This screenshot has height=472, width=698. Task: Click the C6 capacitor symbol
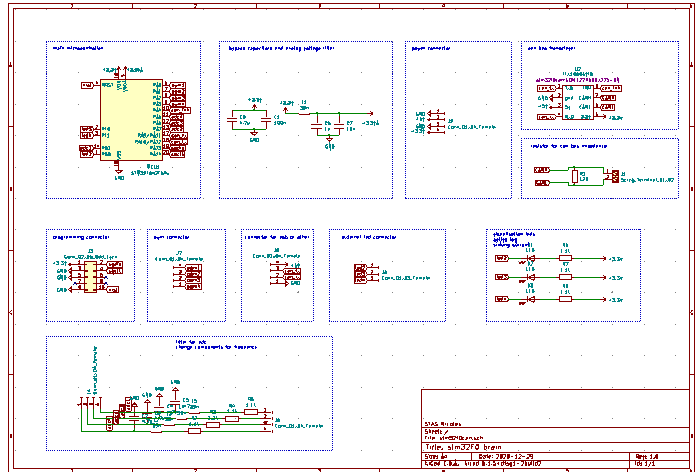[x=317, y=127]
